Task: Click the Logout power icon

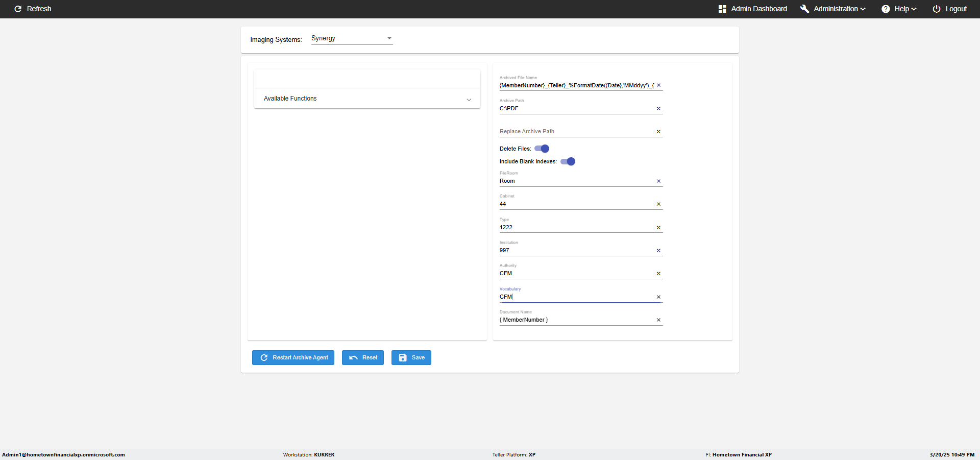Action: 937,9
